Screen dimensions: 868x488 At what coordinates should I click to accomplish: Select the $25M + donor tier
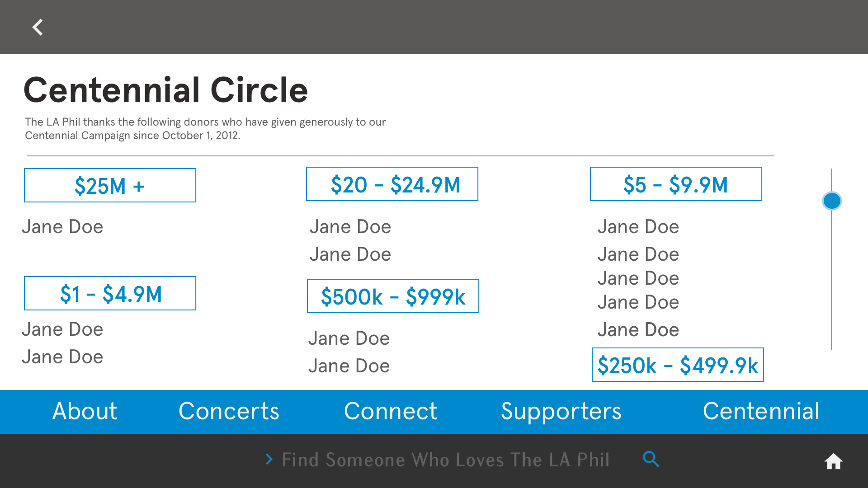(x=110, y=185)
